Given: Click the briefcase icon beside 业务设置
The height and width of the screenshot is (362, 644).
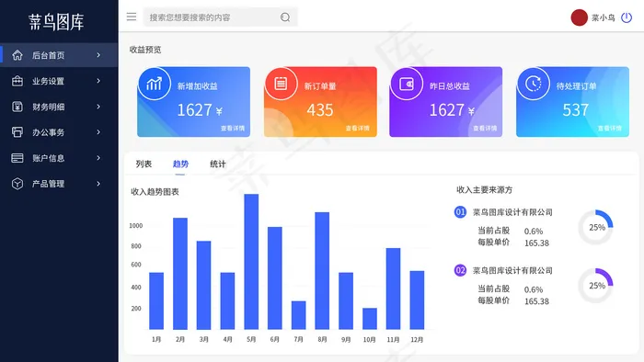Looking at the screenshot, I should [17, 81].
